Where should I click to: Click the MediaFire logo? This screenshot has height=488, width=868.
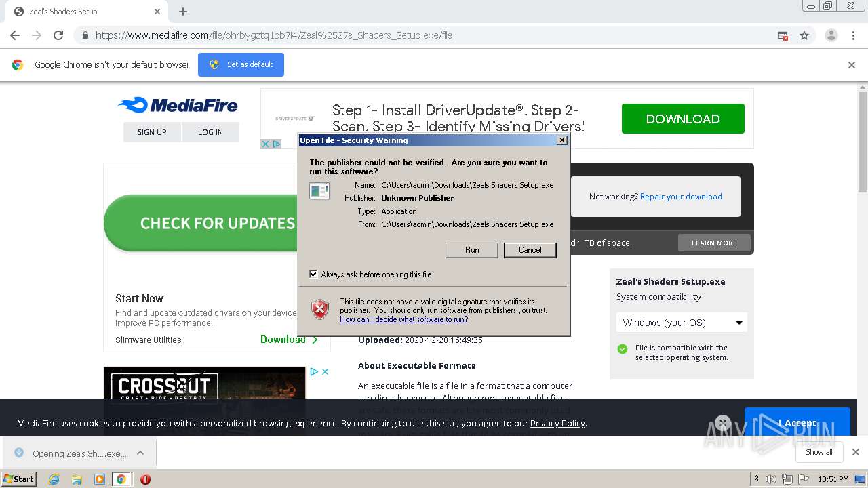(x=178, y=105)
